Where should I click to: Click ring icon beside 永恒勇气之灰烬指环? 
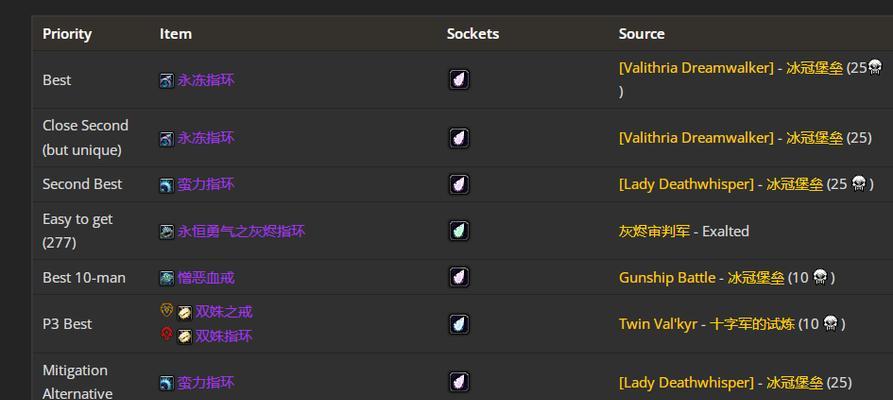[x=166, y=231]
